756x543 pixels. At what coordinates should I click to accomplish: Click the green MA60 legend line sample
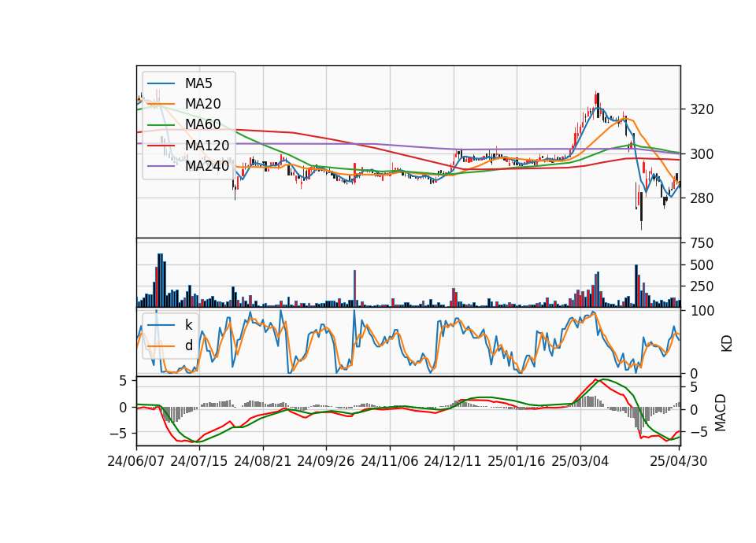coord(161,124)
